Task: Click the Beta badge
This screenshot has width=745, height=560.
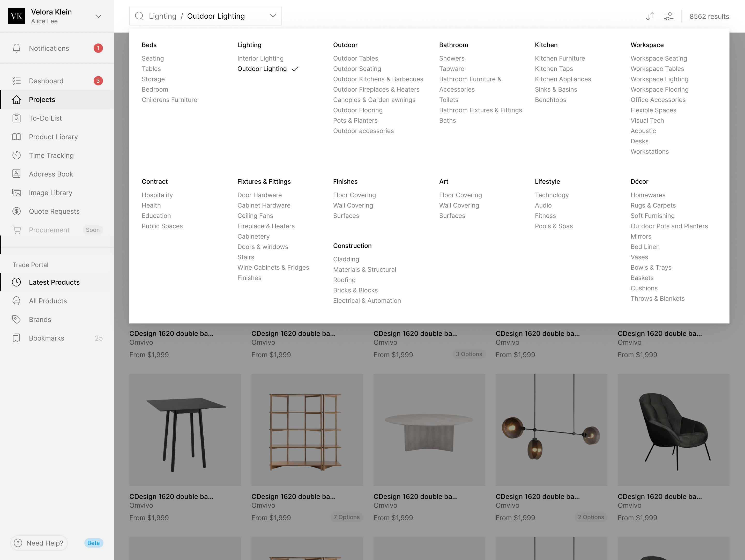Action: (x=93, y=543)
